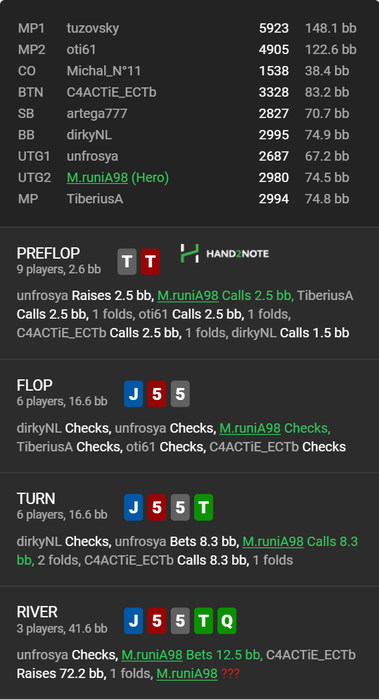The height and width of the screenshot is (700, 379).
Task: Click the TURN section heading
Action: tap(36, 498)
